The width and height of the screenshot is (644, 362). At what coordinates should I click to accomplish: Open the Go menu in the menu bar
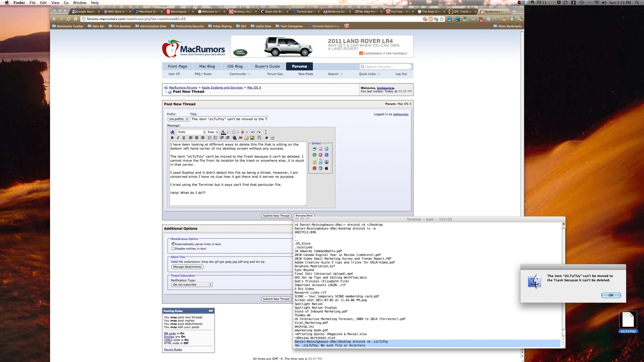point(66,3)
